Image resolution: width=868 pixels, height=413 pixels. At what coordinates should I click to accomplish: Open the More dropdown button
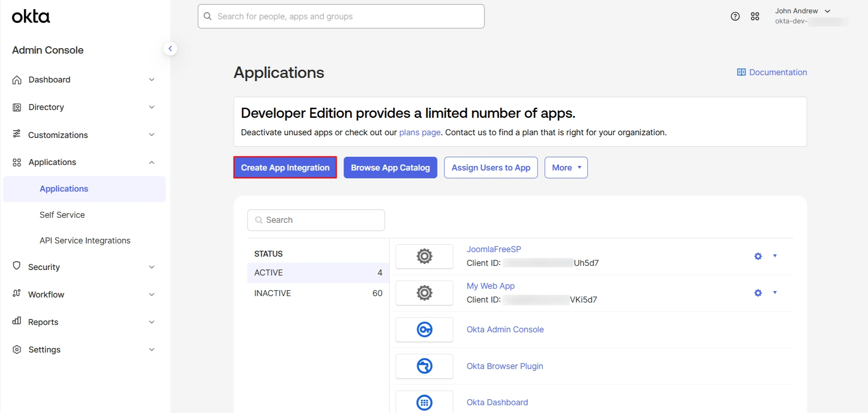566,168
